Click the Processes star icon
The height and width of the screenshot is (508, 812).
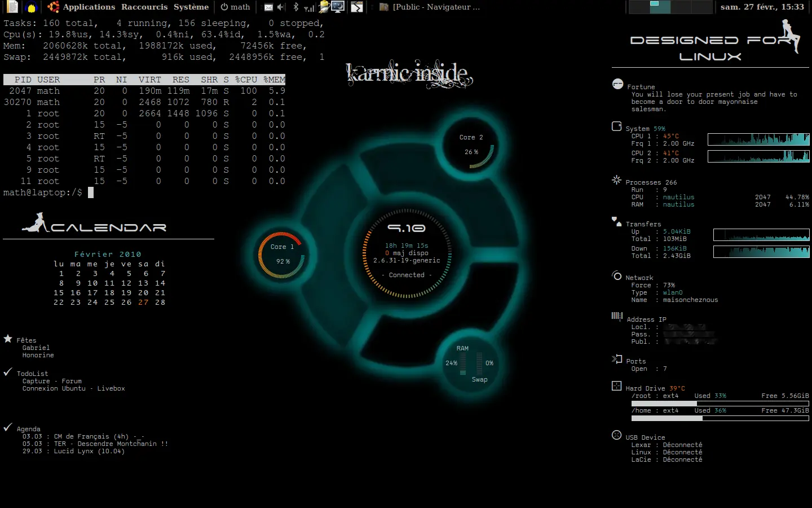tap(616, 180)
